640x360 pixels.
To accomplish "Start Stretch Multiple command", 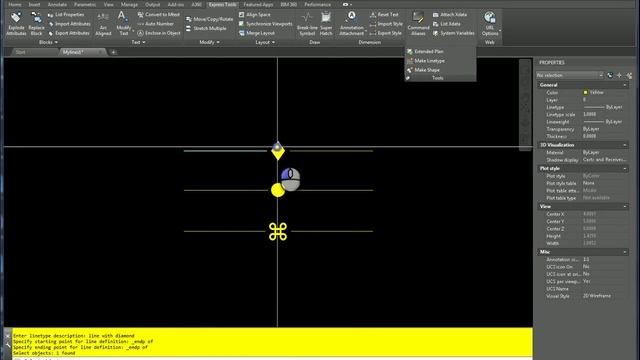I will pyautogui.click(x=206, y=29).
